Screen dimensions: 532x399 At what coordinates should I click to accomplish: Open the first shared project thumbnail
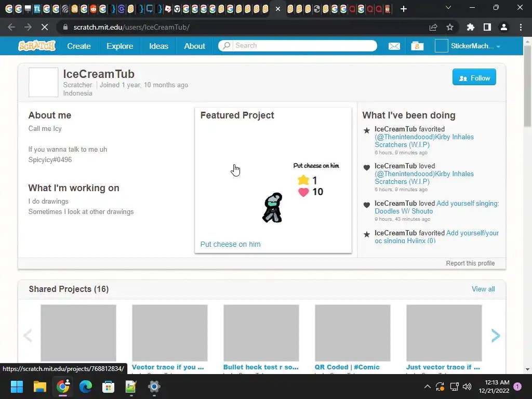click(78, 333)
